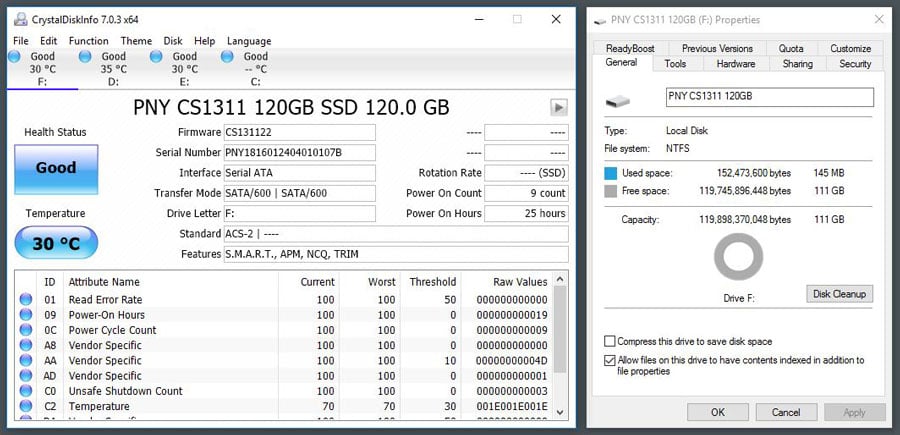Click status orb for attribute AD
This screenshot has width=900, height=435.
coord(26,375)
